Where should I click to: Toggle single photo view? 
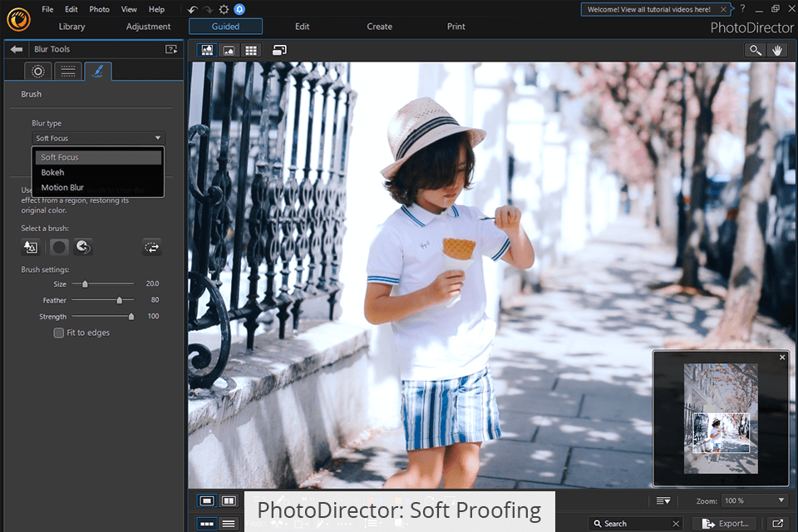207,501
